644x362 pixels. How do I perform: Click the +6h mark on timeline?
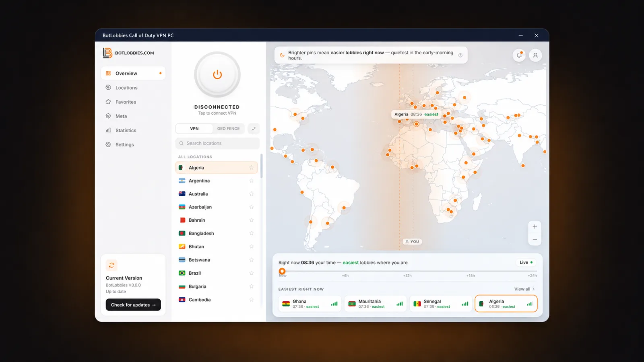click(345, 276)
